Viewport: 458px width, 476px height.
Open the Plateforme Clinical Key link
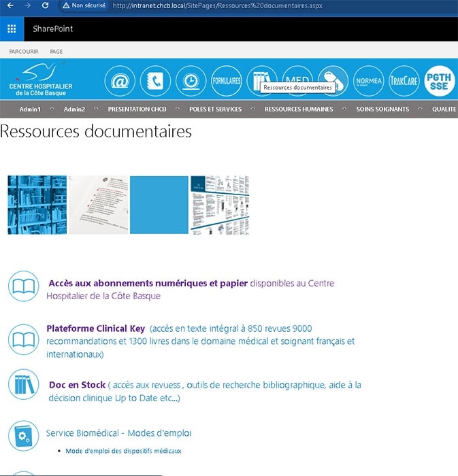pos(95,328)
